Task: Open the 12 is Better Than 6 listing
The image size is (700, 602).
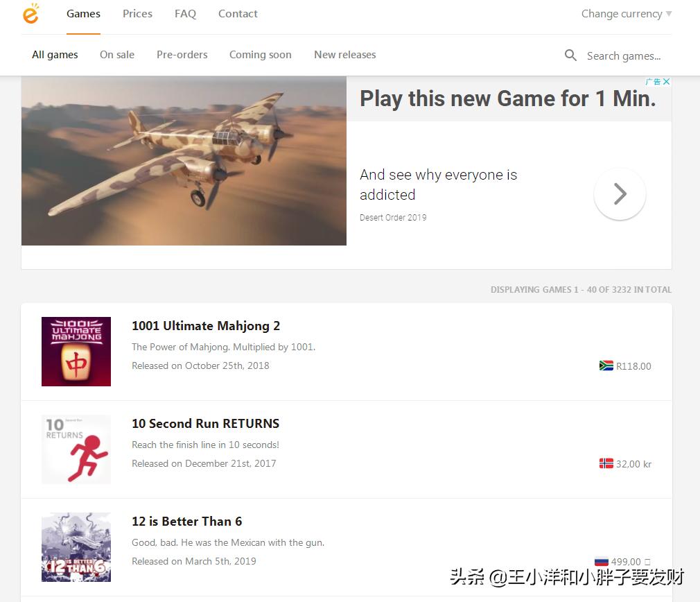Action: [186, 521]
